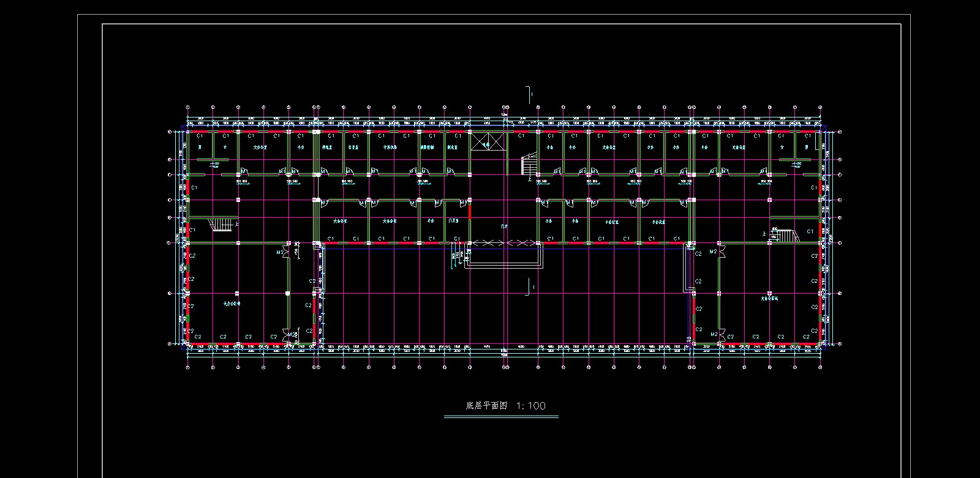The height and width of the screenshot is (478, 980).
Task: Select the staircase symbol near the left wall
Action: click(x=221, y=225)
